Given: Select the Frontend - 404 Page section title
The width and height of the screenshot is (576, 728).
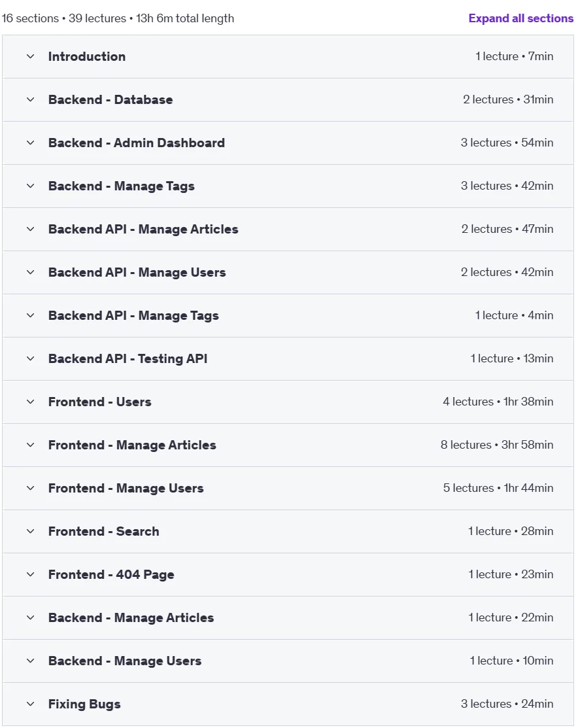Looking at the screenshot, I should tap(111, 575).
